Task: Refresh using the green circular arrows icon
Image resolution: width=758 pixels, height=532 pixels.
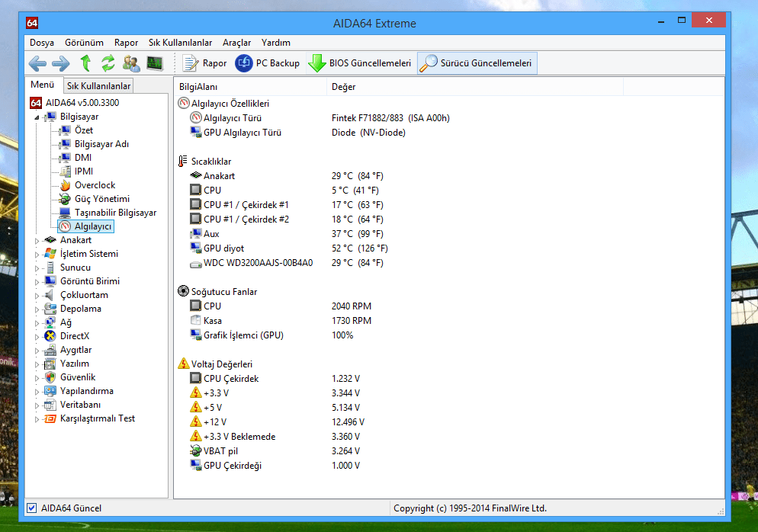Action: (108, 63)
